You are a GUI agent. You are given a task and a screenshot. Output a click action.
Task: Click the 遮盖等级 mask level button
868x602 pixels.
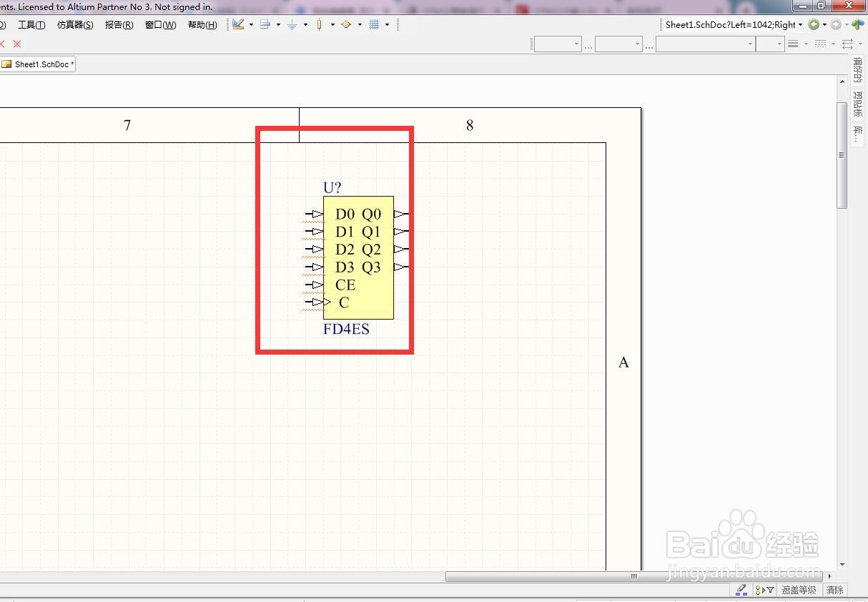[799, 590]
